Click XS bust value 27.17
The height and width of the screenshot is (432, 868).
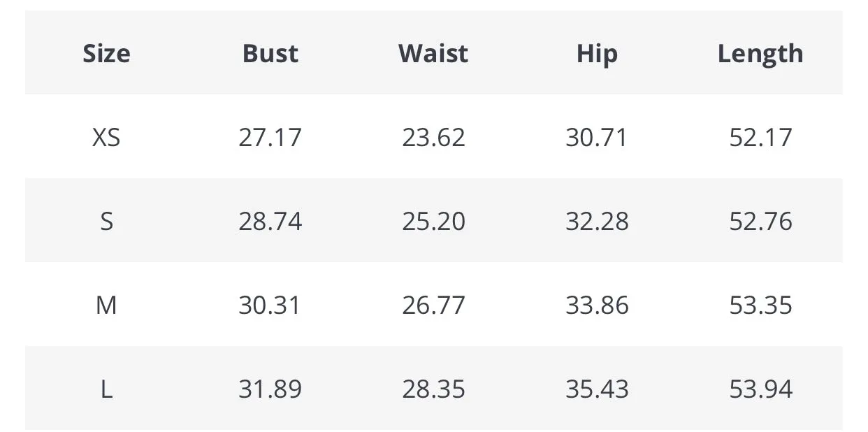tap(270, 137)
